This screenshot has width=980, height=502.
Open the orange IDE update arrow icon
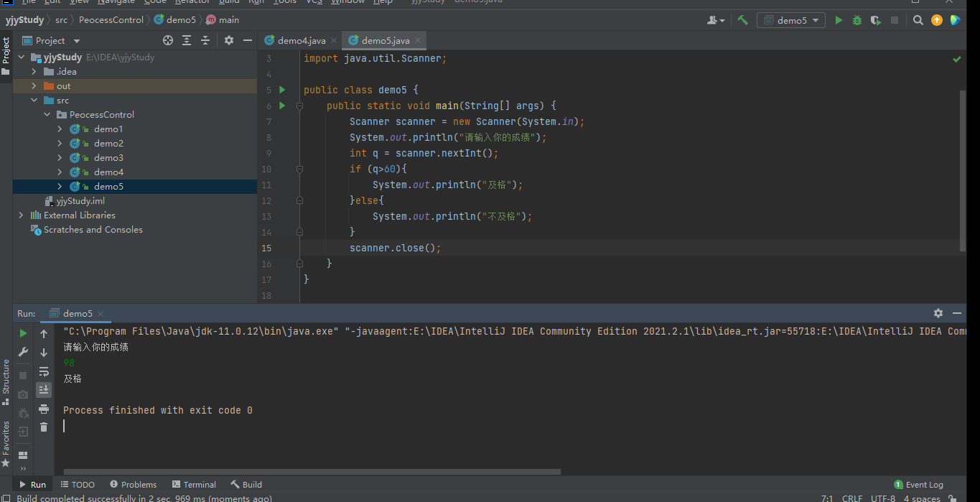click(937, 20)
